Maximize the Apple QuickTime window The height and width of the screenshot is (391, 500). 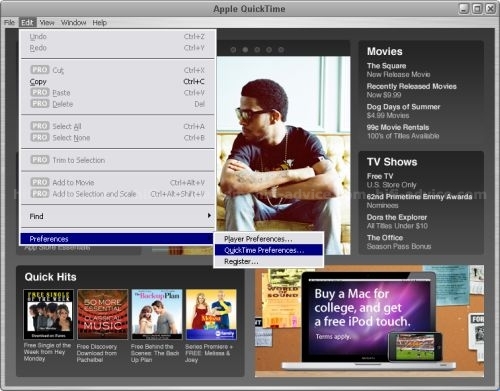click(477, 9)
